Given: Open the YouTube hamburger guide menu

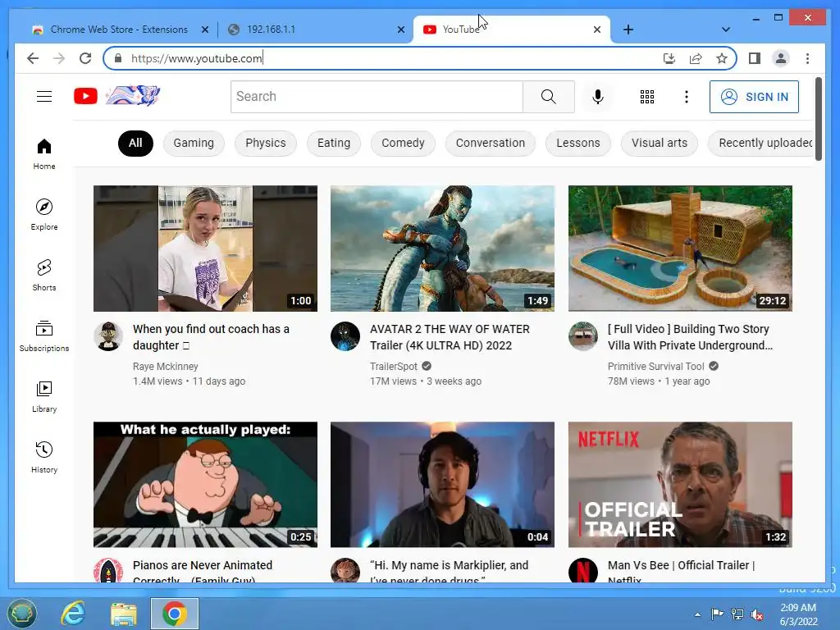Looking at the screenshot, I should (x=44, y=97).
